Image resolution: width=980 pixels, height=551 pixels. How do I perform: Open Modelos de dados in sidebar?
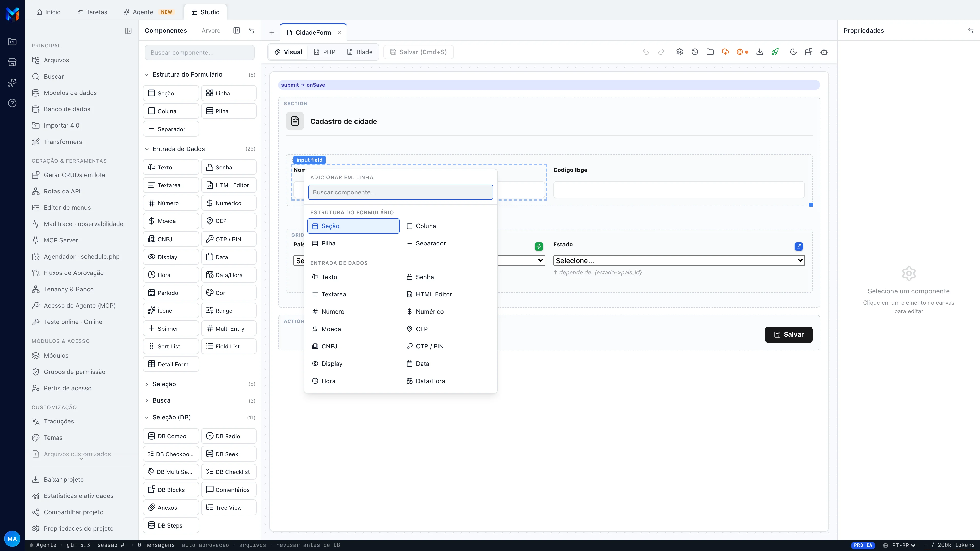70,93
